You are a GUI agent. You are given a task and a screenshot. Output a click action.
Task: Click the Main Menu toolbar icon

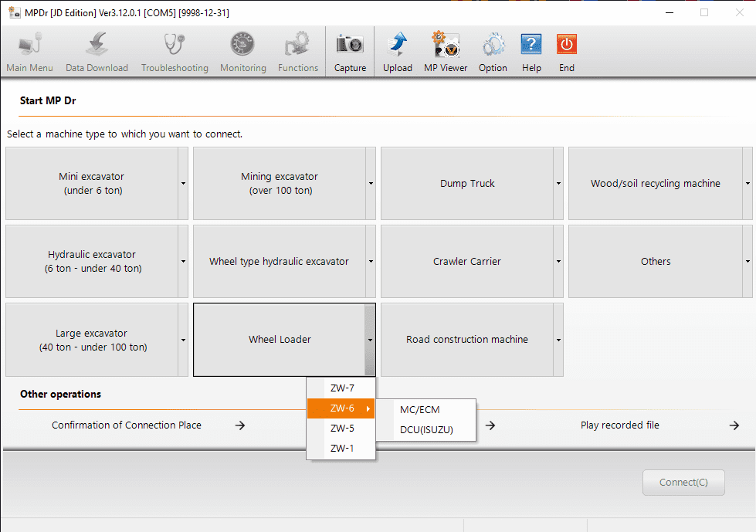point(29,45)
